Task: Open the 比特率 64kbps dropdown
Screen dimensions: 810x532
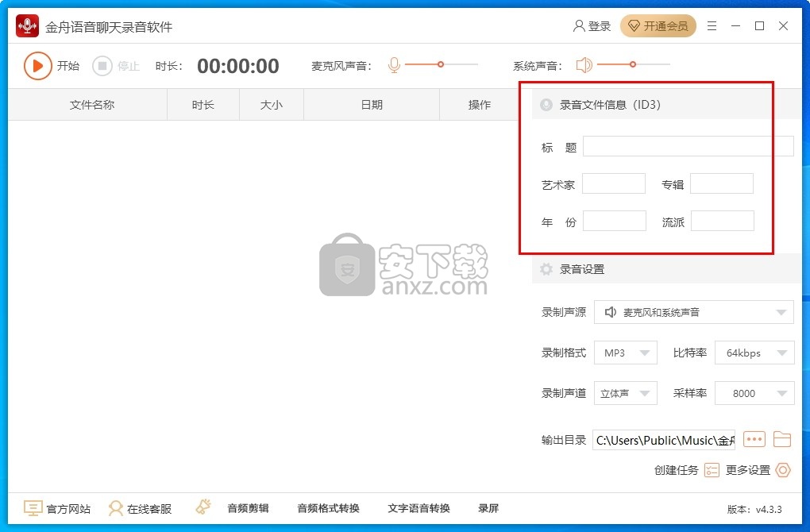Action: click(x=754, y=353)
